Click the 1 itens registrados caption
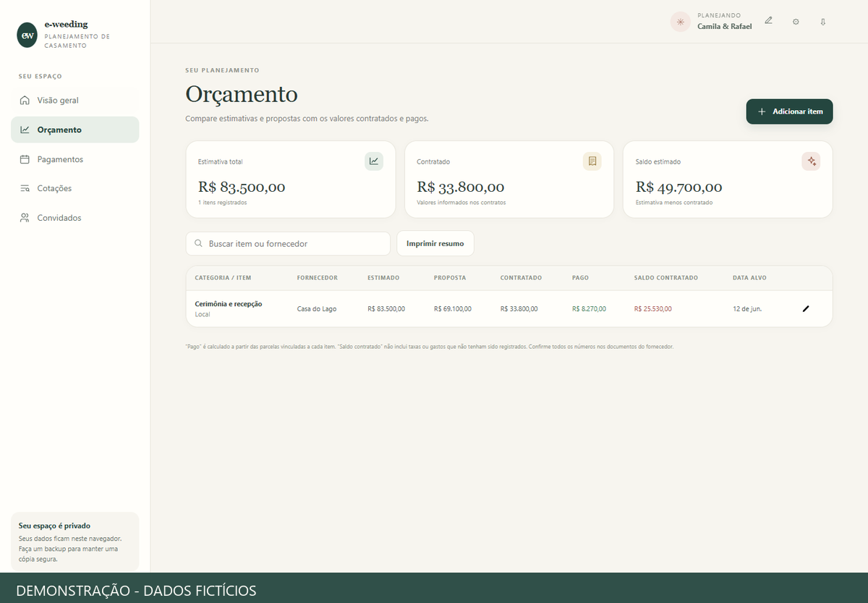This screenshot has height=603, width=868. 223,203
